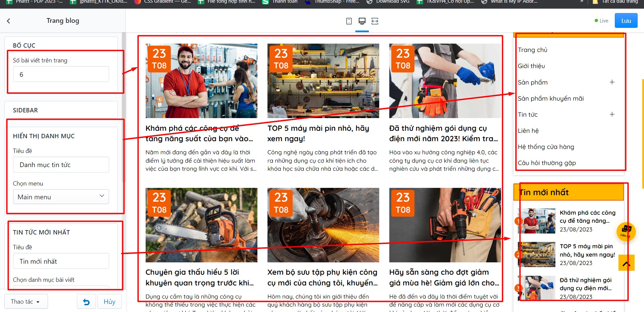The height and width of the screenshot is (312, 644).
Task: Open the Chọn menu dropdown showing Main menu
Action: [61, 197]
